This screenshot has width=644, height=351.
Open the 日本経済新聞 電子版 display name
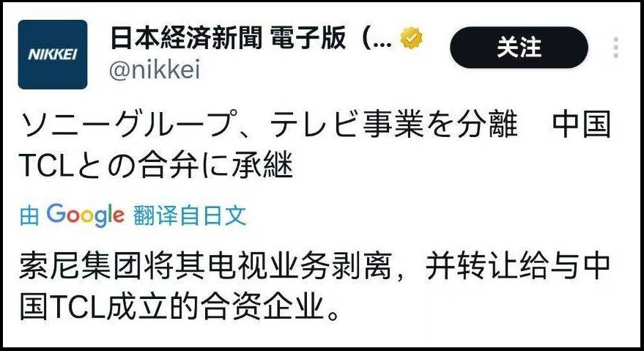[x=227, y=39]
